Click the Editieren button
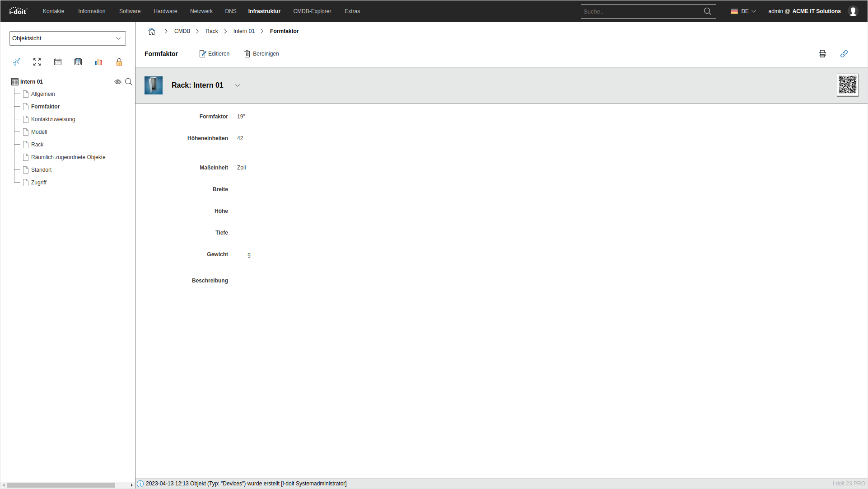Image resolution: width=868 pixels, height=489 pixels. point(215,54)
